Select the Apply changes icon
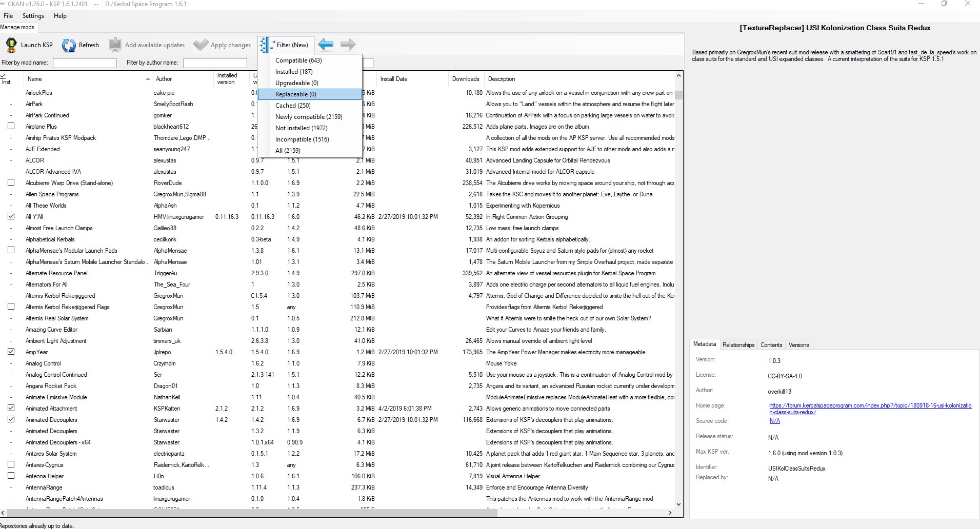This screenshot has width=980, height=529. pyautogui.click(x=200, y=45)
